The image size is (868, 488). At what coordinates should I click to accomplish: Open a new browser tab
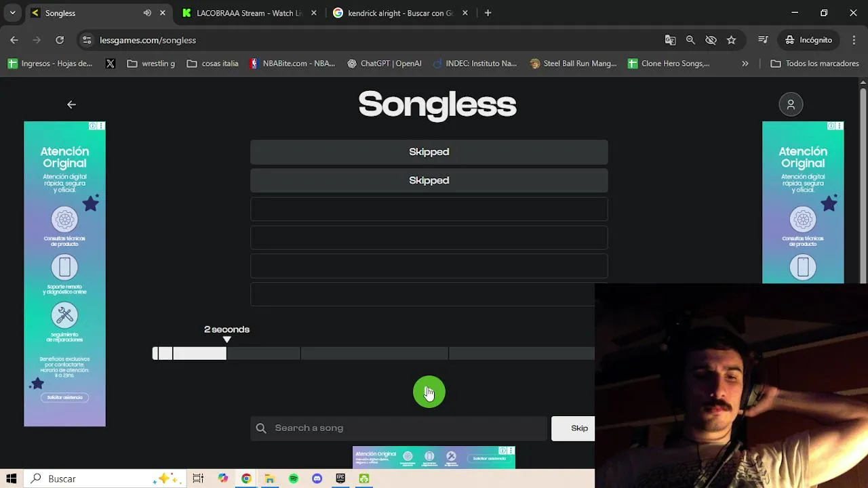(488, 13)
